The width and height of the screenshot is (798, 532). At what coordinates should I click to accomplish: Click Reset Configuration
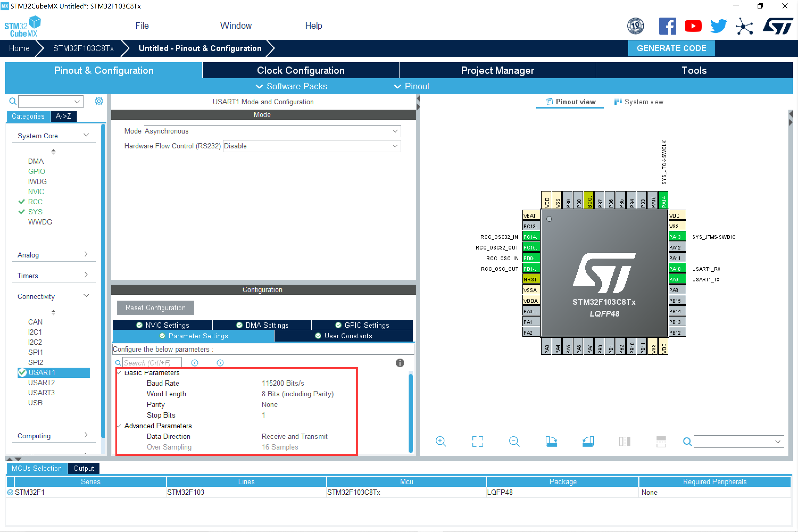[155, 307]
